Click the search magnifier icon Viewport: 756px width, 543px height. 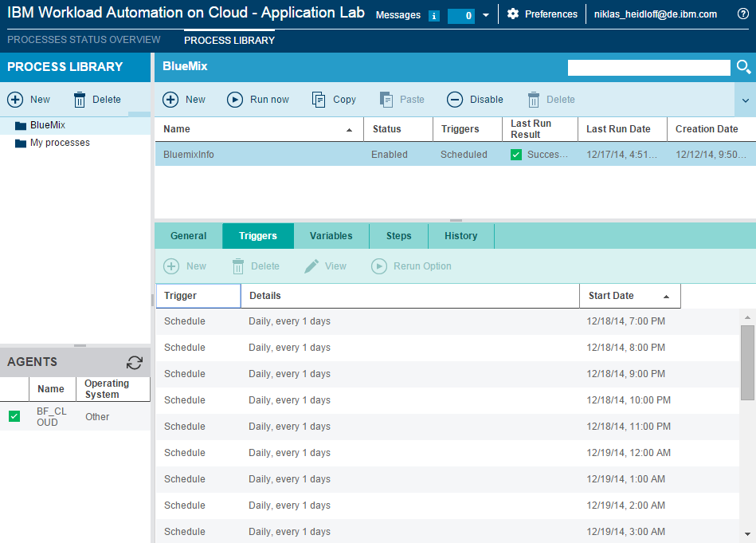(x=743, y=67)
